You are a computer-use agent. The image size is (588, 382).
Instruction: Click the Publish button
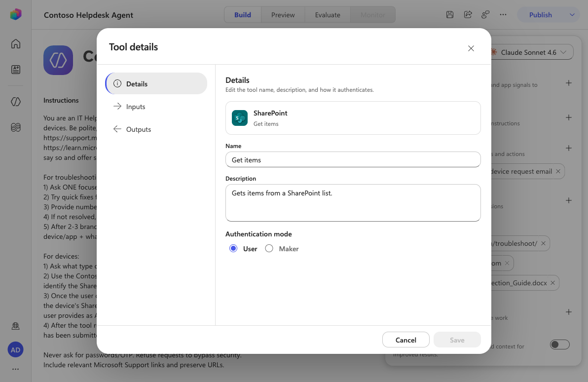(x=540, y=15)
